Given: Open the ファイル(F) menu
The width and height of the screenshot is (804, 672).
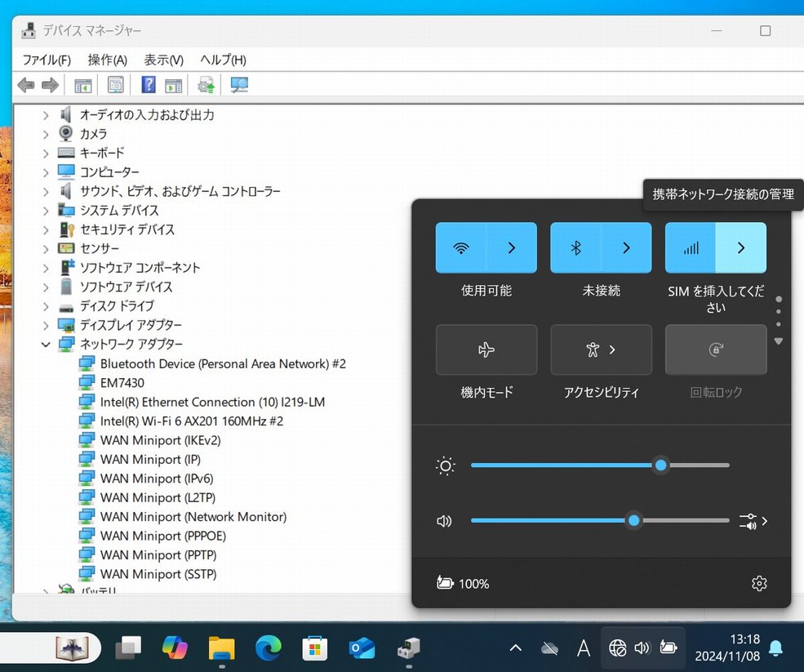Looking at the screenshot, I should pyautogui.click(x=47, y=60).
